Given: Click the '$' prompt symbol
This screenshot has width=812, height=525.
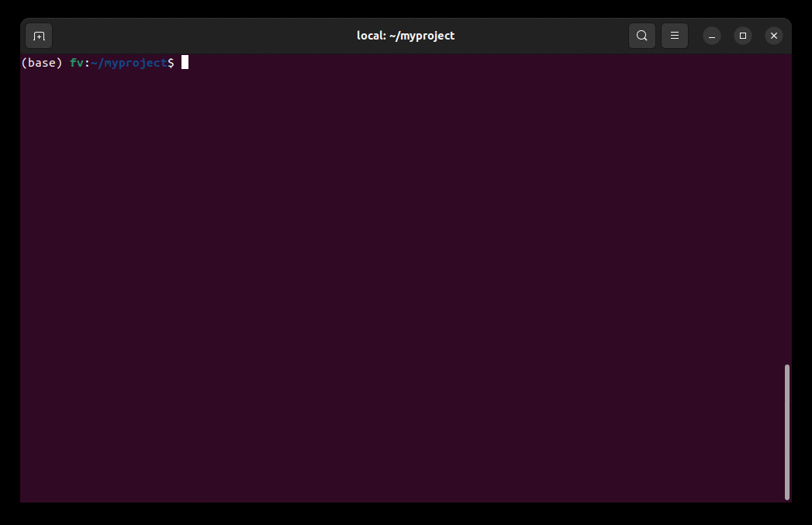Looking at the screenshot, I should [171, 63].
